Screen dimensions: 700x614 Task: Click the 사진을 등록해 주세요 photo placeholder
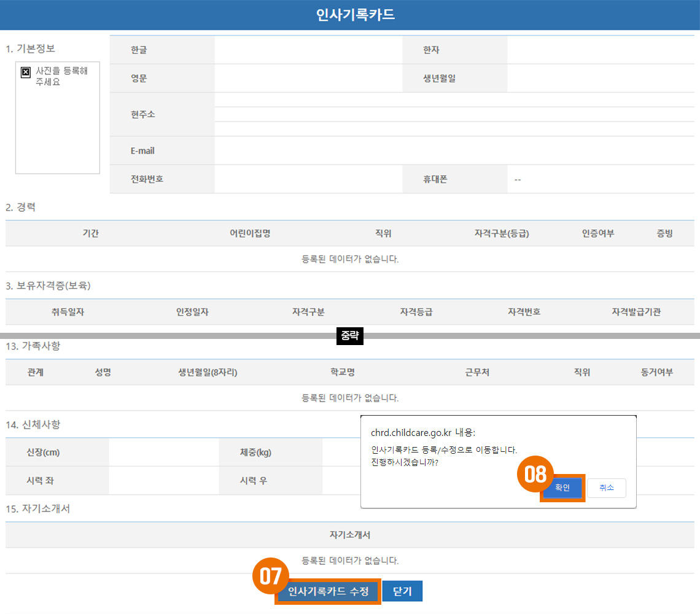tap(58, 117)
